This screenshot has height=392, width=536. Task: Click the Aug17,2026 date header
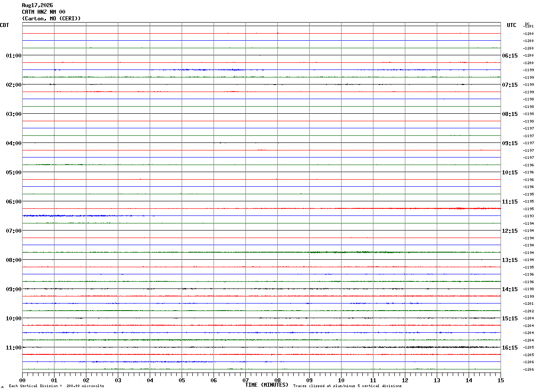(37, 5)
